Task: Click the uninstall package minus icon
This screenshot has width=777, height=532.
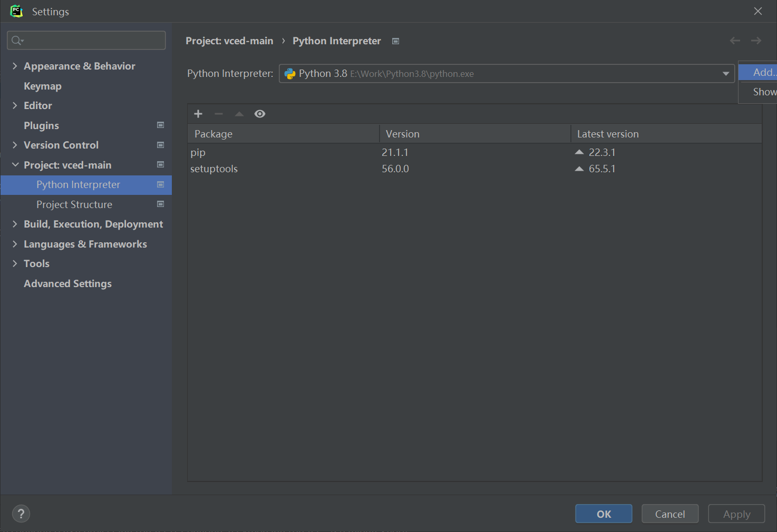Action: pyautogui.click(x=219, y=114)
